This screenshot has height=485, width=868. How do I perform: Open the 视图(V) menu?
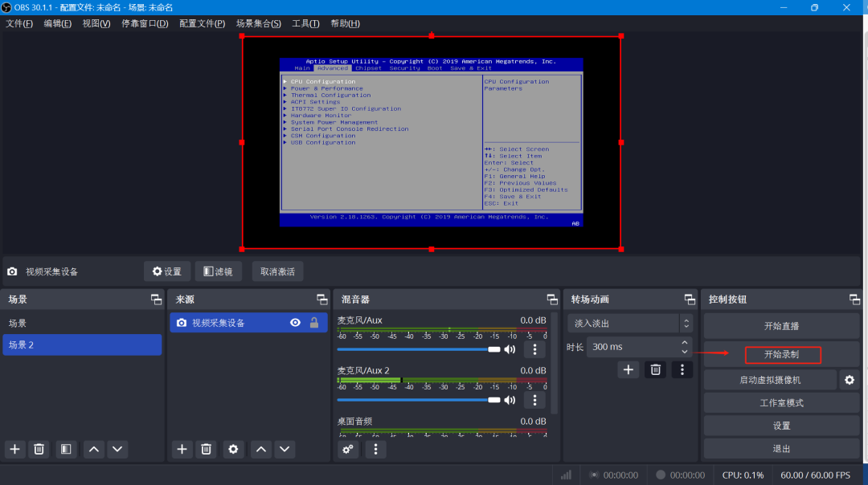pyautogui.click(x=96, y=23)
